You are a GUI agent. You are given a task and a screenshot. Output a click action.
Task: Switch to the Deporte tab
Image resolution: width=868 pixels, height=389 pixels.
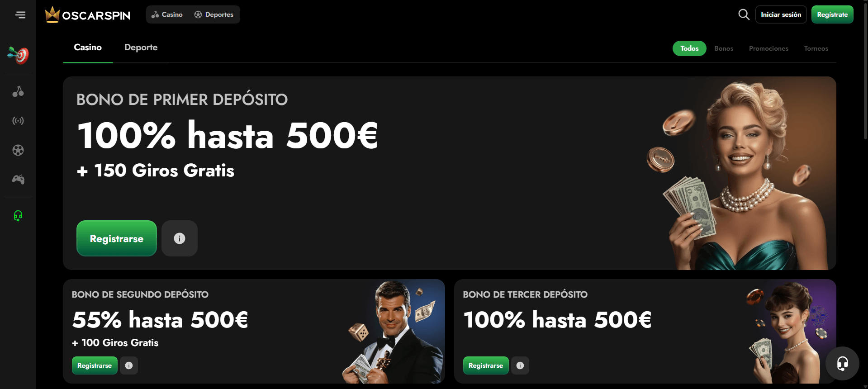coord(141,47)
